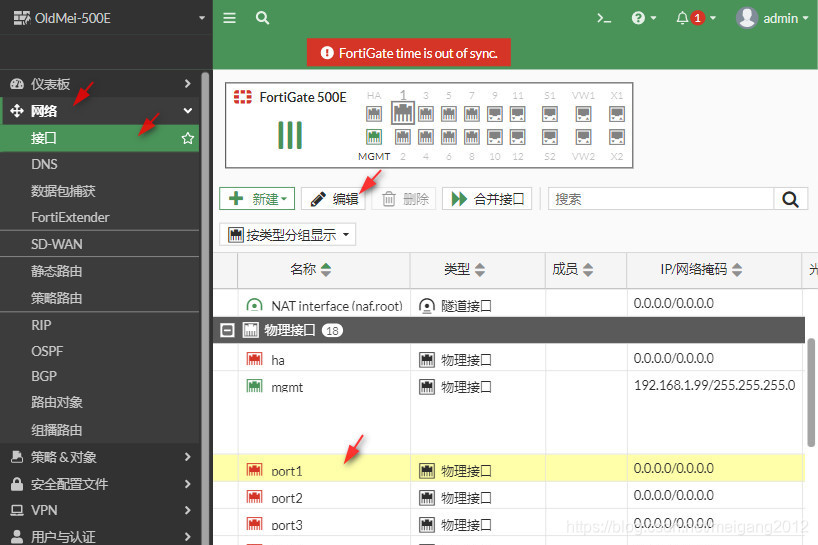Screen dimensions: 818x545
Task: Select the ha interface row
Action: click(509, 359)
